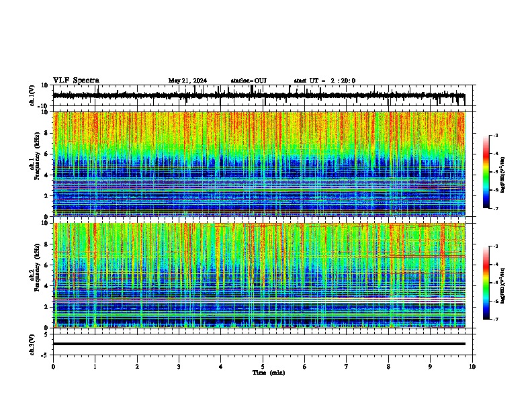The height and width of the screenshot is (411, 532).
Task: Click tick label "1" on the Time axis
Action: pyautogui.click(x=95, y=367)
